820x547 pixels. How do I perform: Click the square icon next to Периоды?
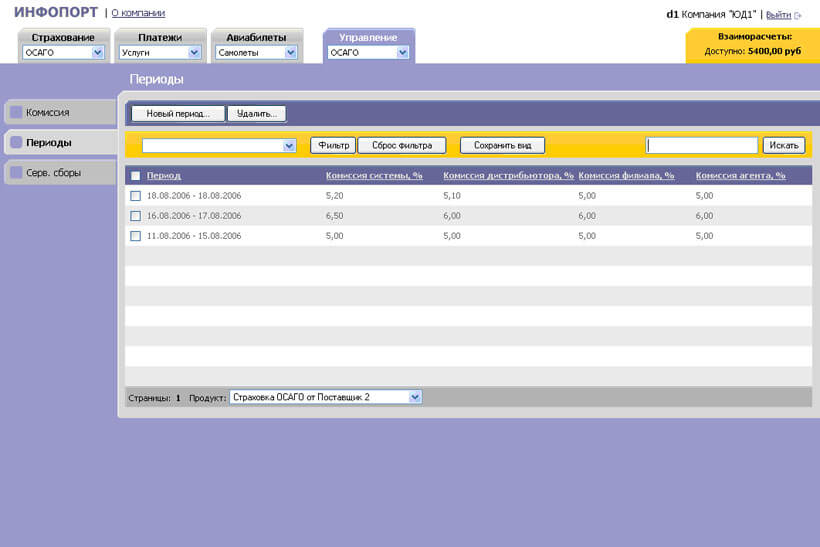pos(16,142)
